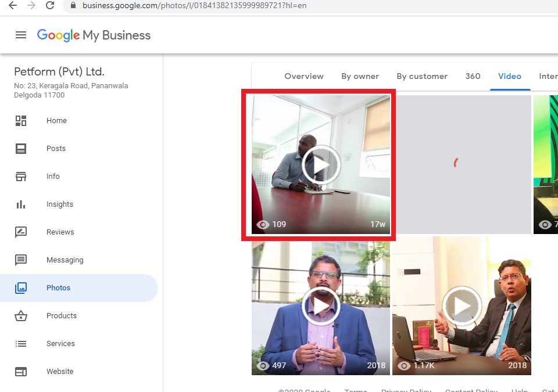Play the video with 497 views
The width and height of the screenshot is (558, 392).
321,305
